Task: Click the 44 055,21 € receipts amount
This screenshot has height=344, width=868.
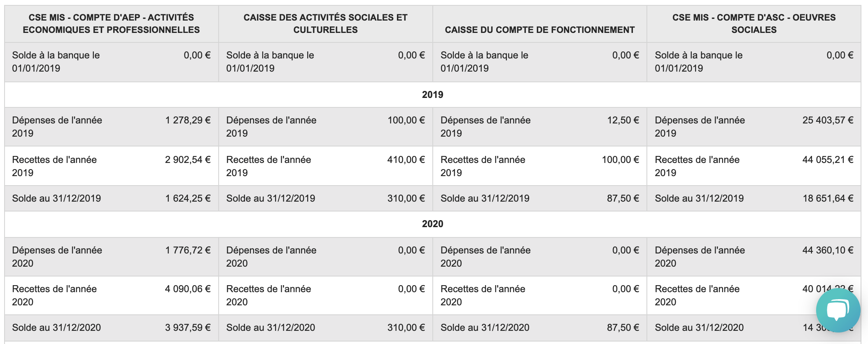Action: coord(828,160)
